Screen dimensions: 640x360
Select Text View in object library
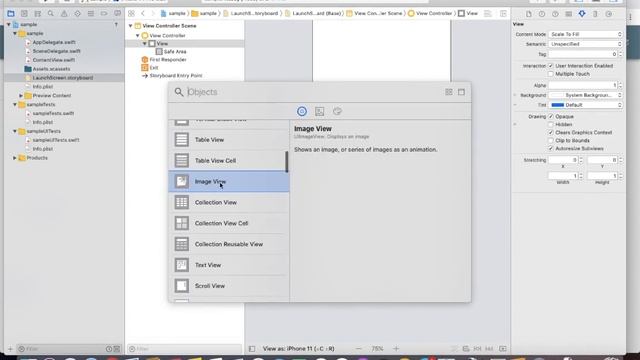229,265
